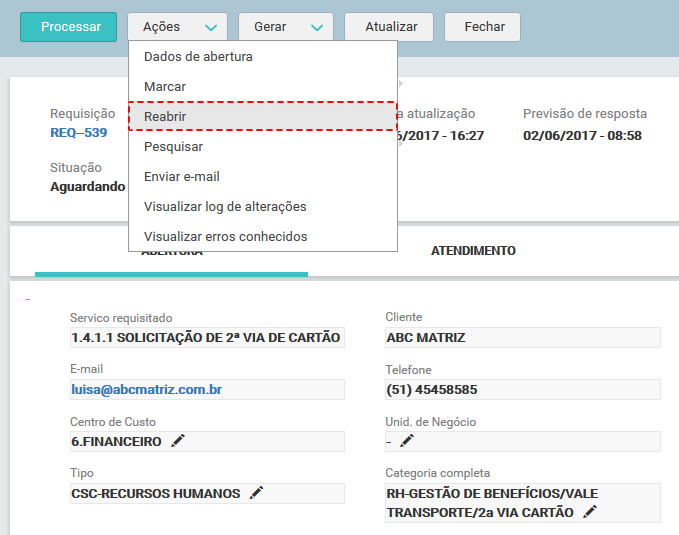The height and width of the screenshot is (535, 679).
Task: Edit Categoria completa using pencil icon
Action: (x=590, y=512)
